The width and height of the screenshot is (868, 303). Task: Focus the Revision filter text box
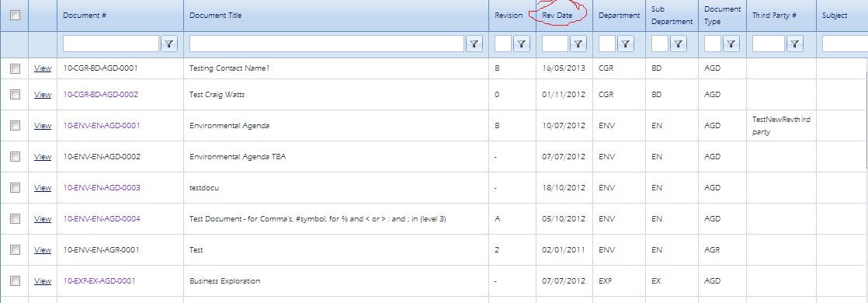click(x=502, y=44)
